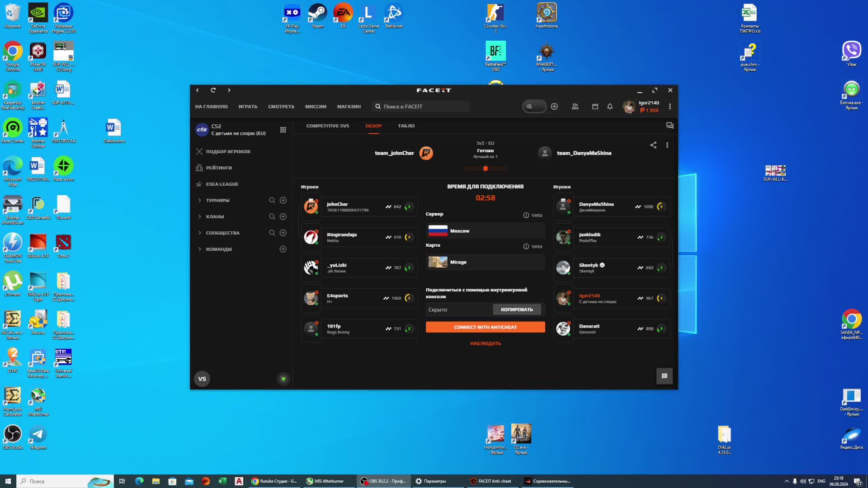Screen dimensions: 868x488
Task: Click the Наблюдать link
Action: (485, 343)
